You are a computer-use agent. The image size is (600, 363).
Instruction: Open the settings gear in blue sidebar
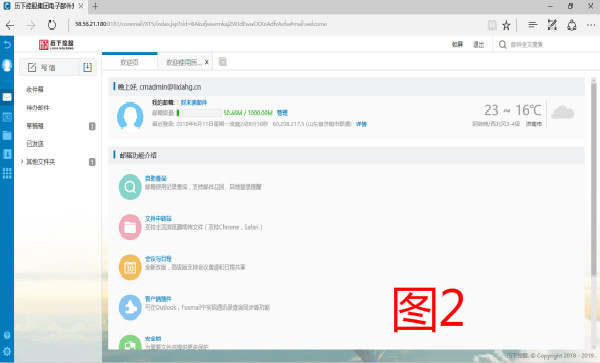7,351
